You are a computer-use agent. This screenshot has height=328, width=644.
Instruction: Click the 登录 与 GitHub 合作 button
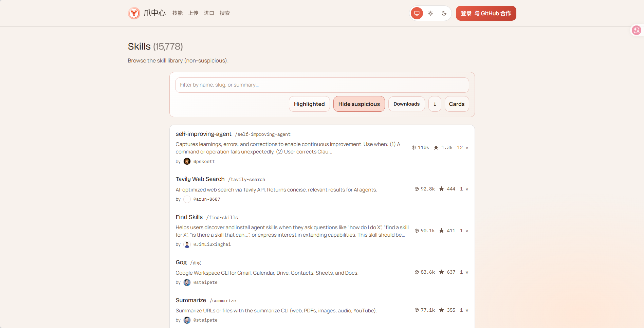[x=486, y=13]
